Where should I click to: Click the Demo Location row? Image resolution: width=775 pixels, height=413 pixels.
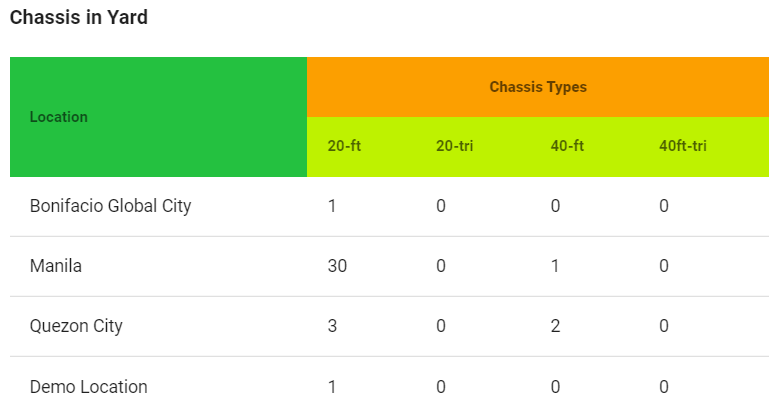[89, 387]
